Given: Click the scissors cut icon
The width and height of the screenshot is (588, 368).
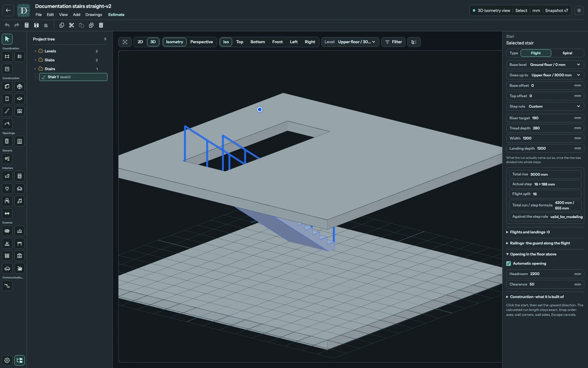Looking at the screenshot, I should pyautogui.click(x=72, y=25).
